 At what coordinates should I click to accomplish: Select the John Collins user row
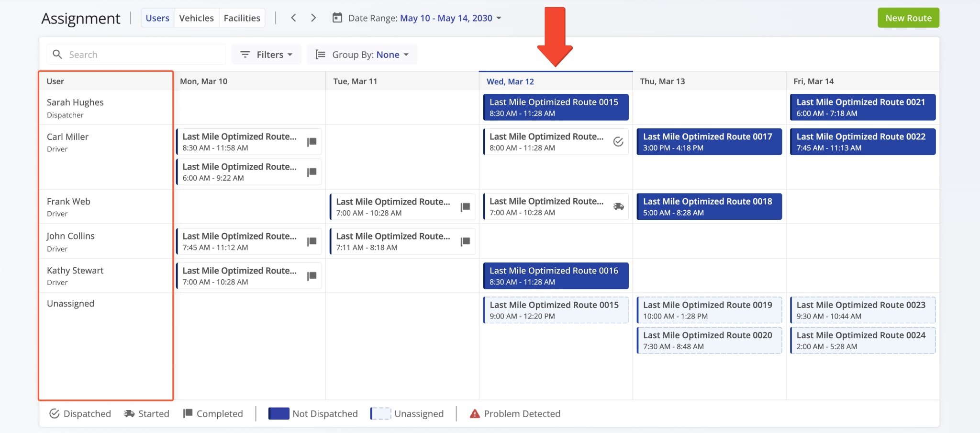pos(106,241)
